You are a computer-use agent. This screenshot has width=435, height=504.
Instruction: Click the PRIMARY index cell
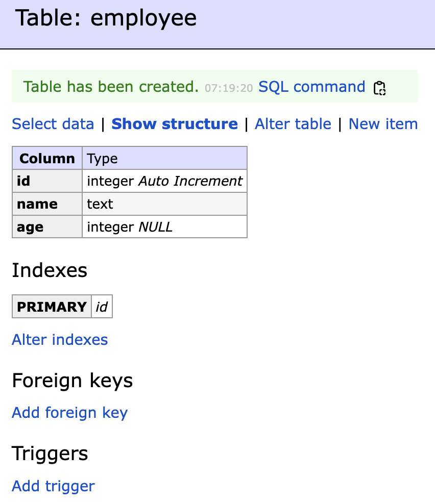click(x=52, y=307)
